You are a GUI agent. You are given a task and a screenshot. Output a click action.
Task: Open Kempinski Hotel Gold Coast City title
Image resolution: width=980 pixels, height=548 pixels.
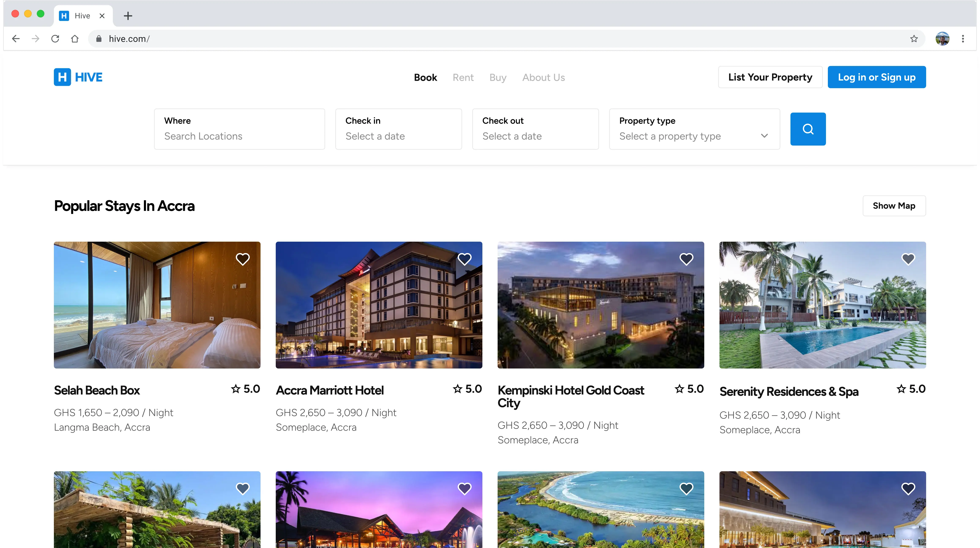click(571, 397)
